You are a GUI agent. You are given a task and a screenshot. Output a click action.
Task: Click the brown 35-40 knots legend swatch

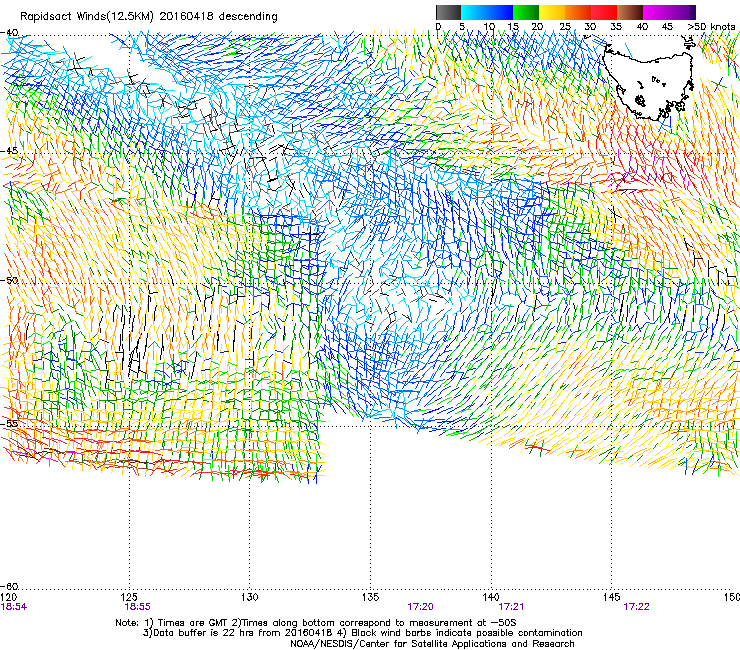click(x=630, y=12)
